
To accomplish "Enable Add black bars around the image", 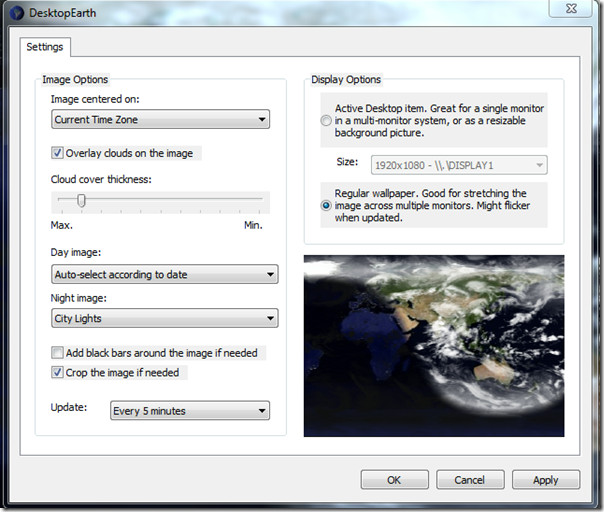I will point(57,353).
